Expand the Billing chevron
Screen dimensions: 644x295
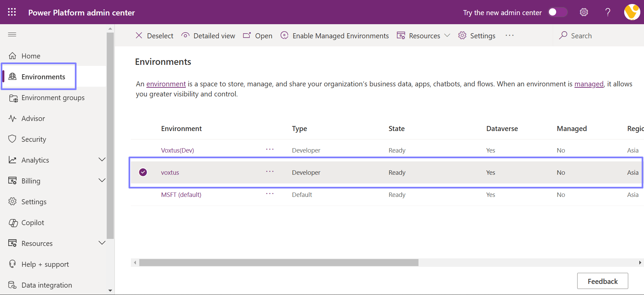click(x=102, y=180)
